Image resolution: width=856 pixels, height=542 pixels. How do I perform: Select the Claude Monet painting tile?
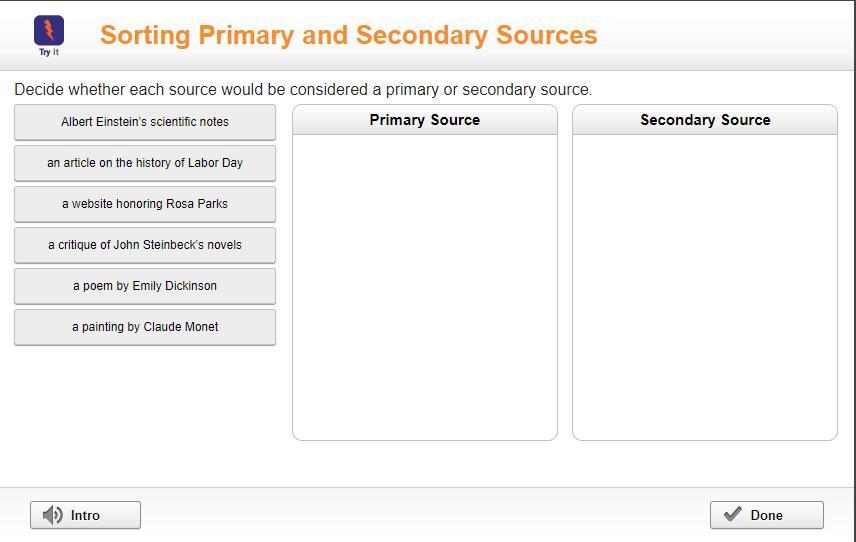point(145,327)
